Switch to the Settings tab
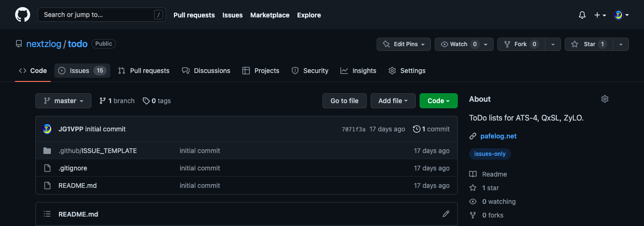The width and height of the screenshot is (644, 226). pos(407,71)
